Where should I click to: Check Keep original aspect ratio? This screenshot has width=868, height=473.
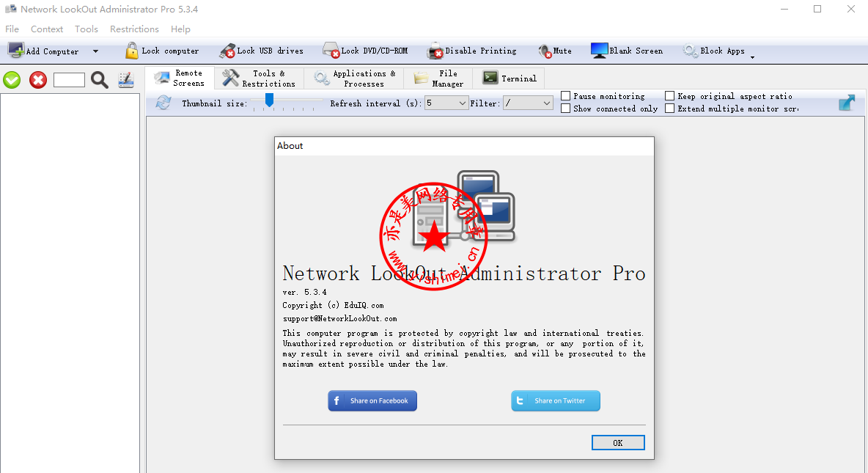coord(670,96)
